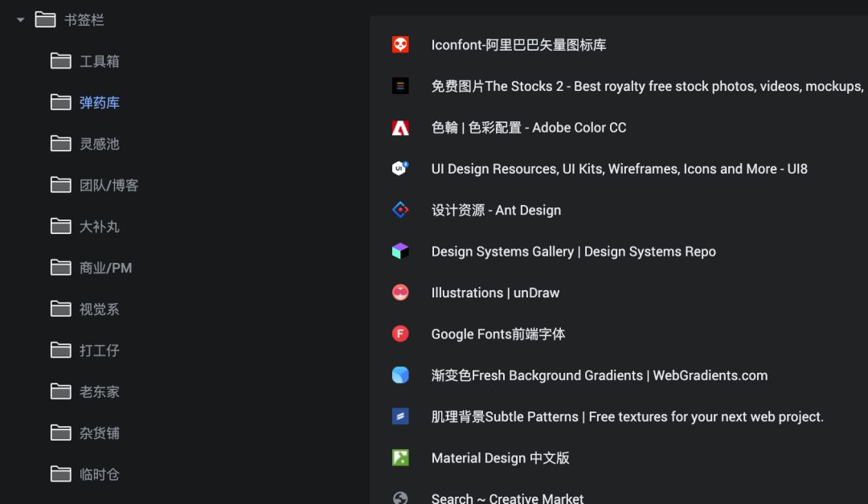The height and width of the screenshot is (504, 868).
Task: Open the 老东家 folder label
Action: 100,392
